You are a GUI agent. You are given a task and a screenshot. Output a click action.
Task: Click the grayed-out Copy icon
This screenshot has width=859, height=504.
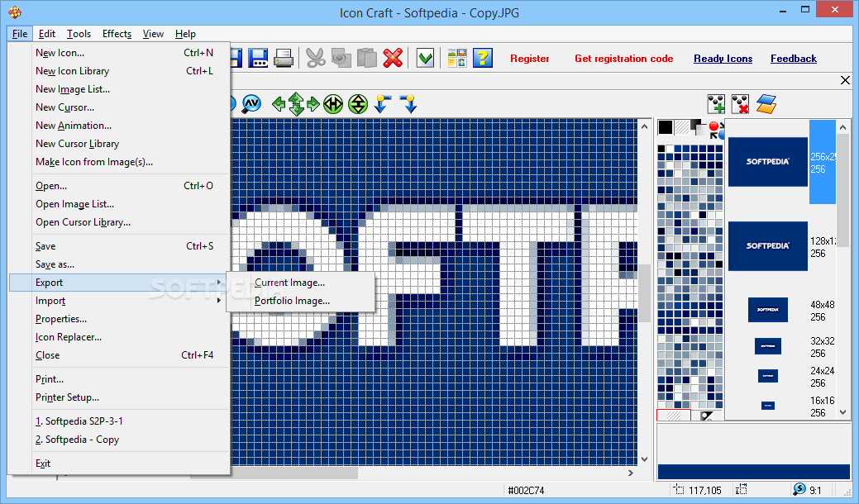(x=341, y=58)
